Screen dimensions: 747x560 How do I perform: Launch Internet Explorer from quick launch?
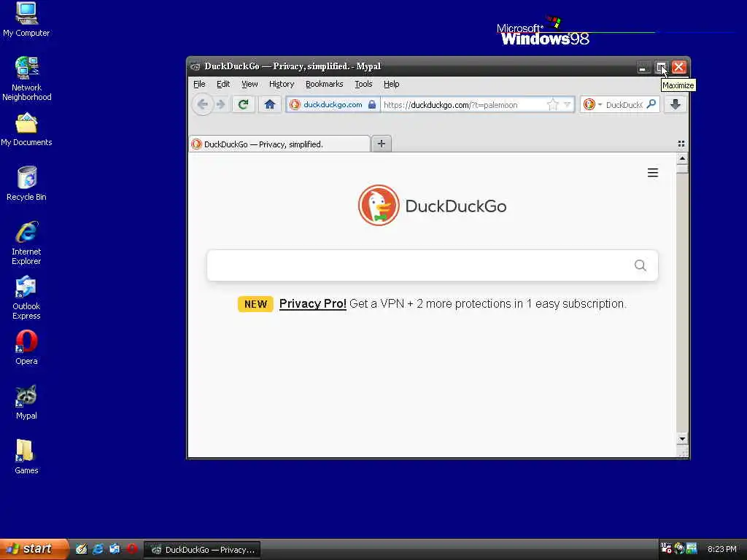point(98,549)
